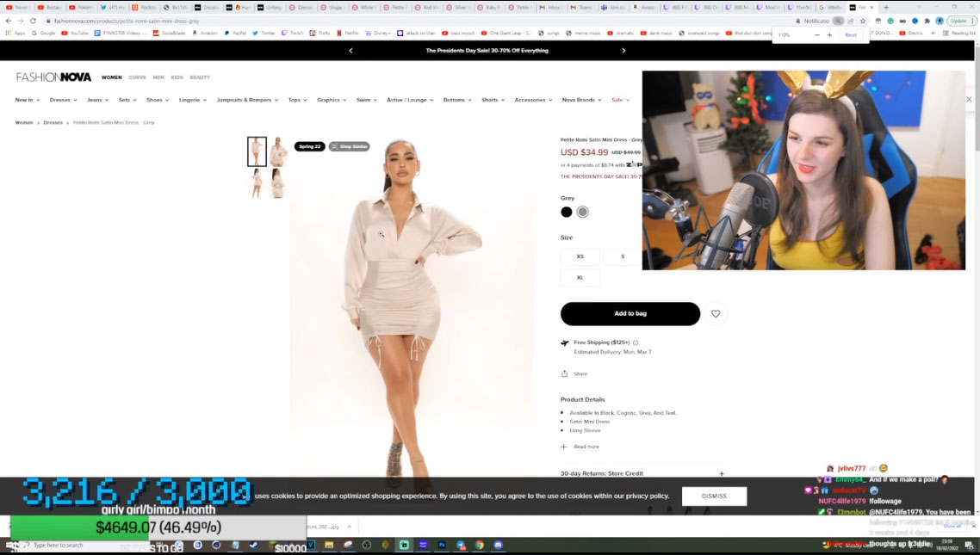Expand the New In menu
Image resolution: width=980 pixels, height=555 pixels.
tap(28, 100)
